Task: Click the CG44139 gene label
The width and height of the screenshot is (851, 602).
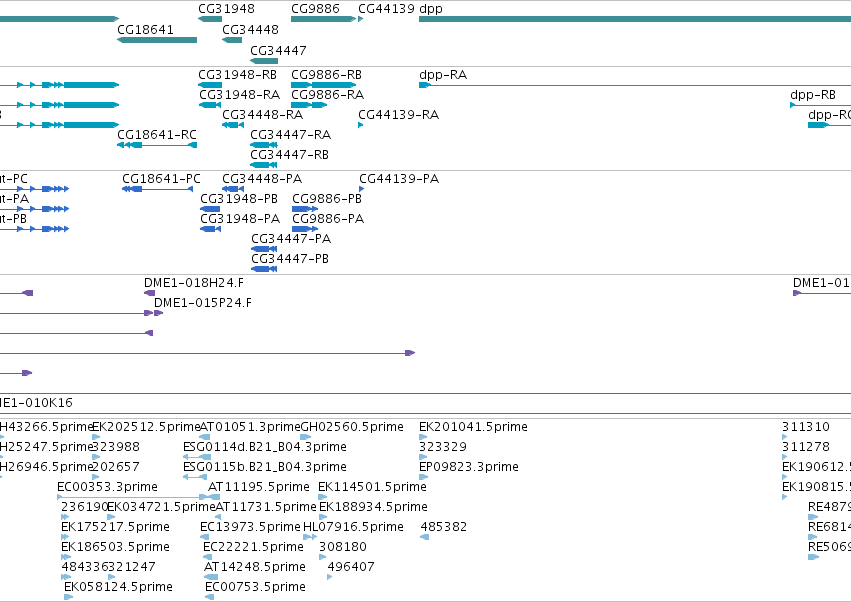Action: [386, 9]
